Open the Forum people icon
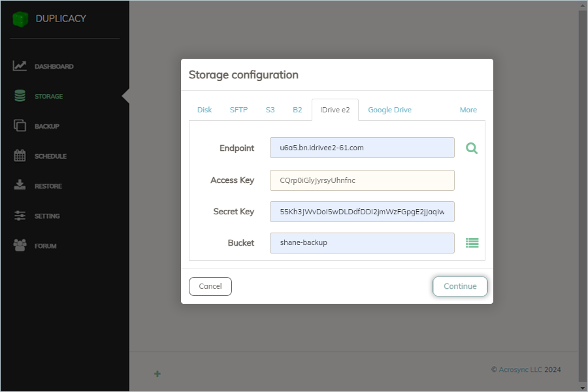 [20, 246]
